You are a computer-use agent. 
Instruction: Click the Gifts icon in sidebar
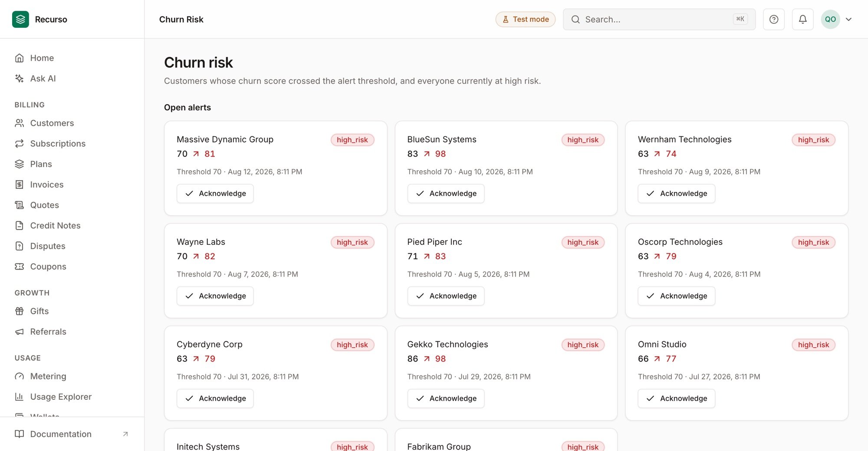pos(19,311)
